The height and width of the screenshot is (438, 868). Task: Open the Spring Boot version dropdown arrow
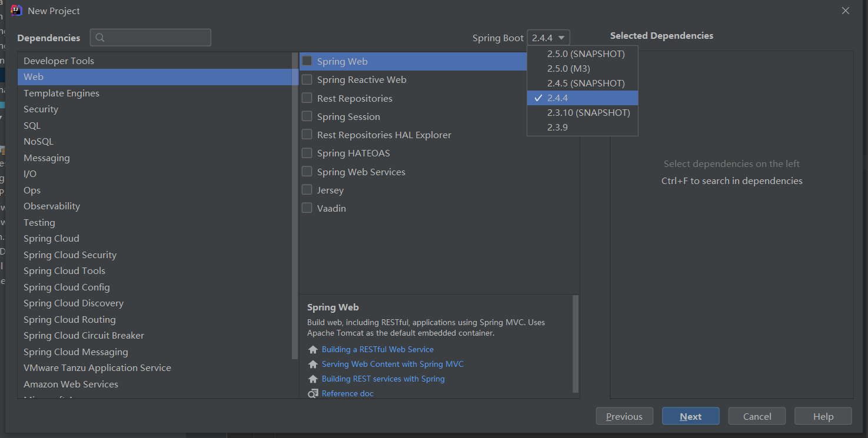[561, 37]
